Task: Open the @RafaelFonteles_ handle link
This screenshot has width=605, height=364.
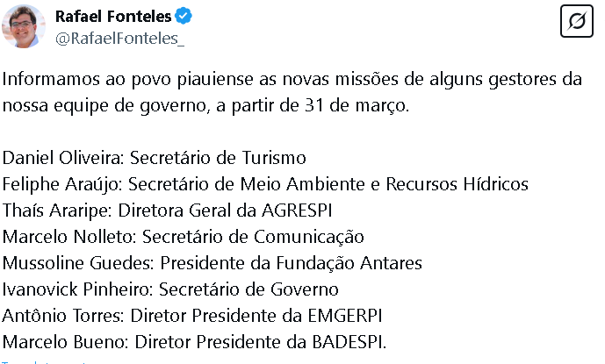Action: pos(120,38)
